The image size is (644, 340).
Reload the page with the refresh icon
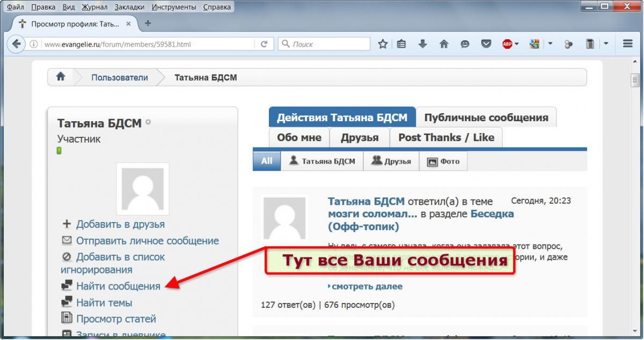click(264, 44)
